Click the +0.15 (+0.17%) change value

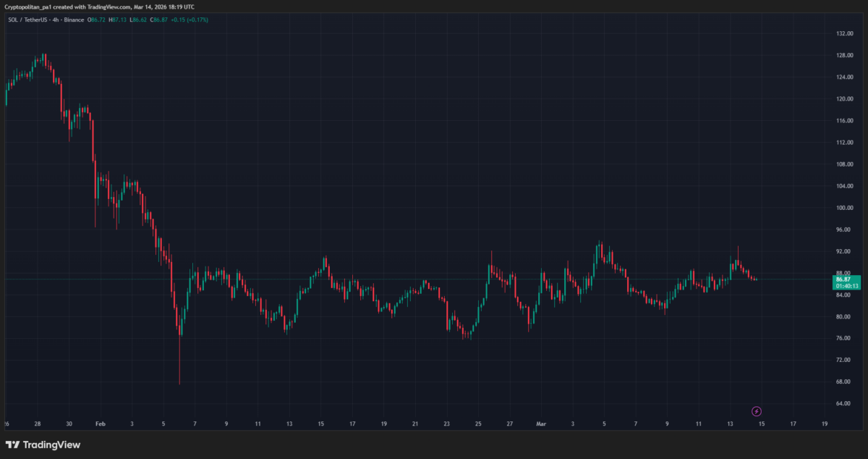coord(190,20)
